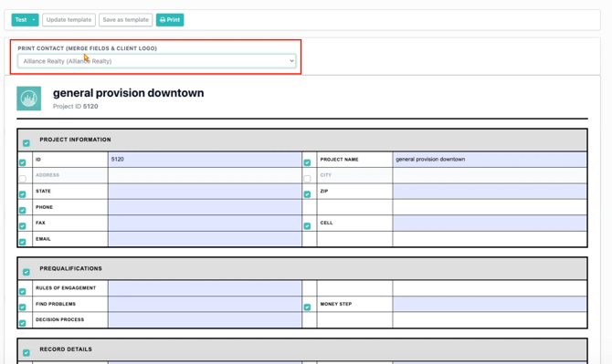
Task: Click the Print button
Action: point(170,20)
